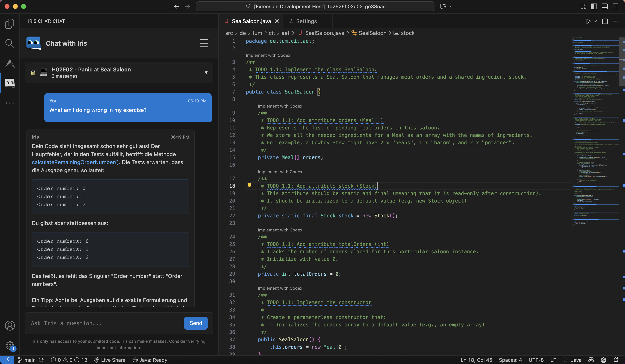Expand the H02E02 Panic at Seal Saloon dropdown
625x364 pixels.
click(x=206, y=73)
